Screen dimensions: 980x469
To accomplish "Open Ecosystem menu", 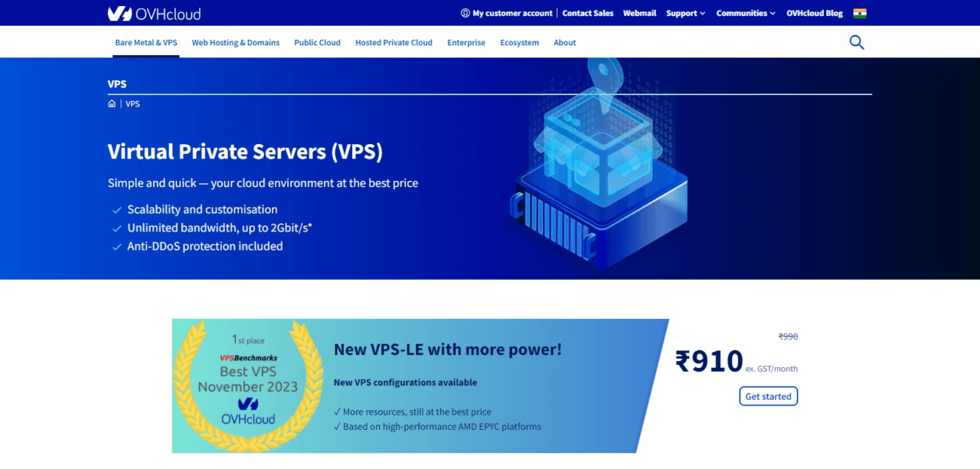I will [x=520, y=43].
